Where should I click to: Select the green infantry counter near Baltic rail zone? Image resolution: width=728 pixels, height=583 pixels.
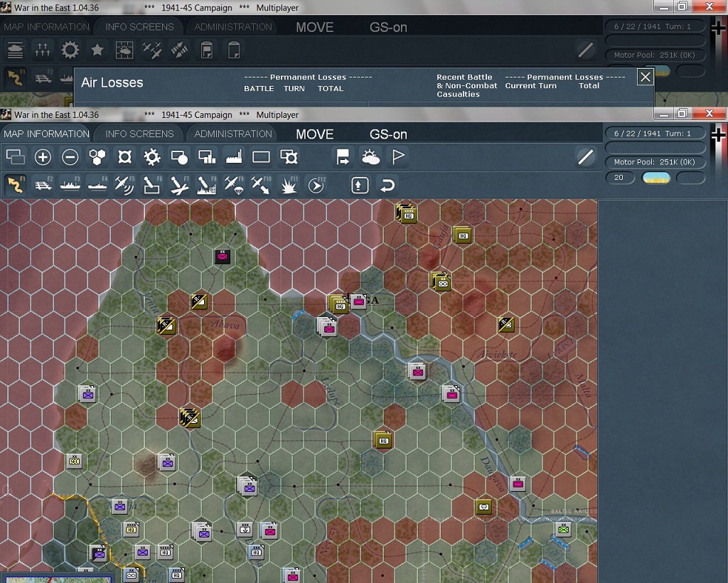pos(563,530)
